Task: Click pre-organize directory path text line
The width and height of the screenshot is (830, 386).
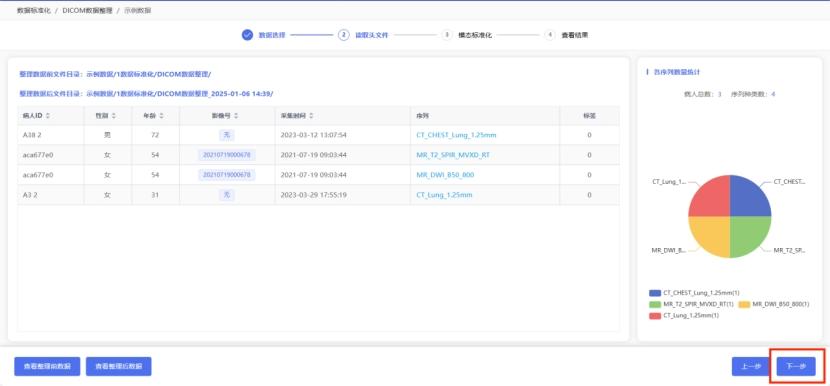Action: (x=115, y=74)
